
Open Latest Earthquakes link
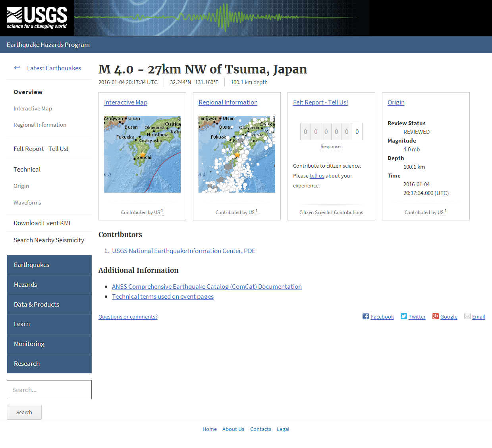pos(54,68)
